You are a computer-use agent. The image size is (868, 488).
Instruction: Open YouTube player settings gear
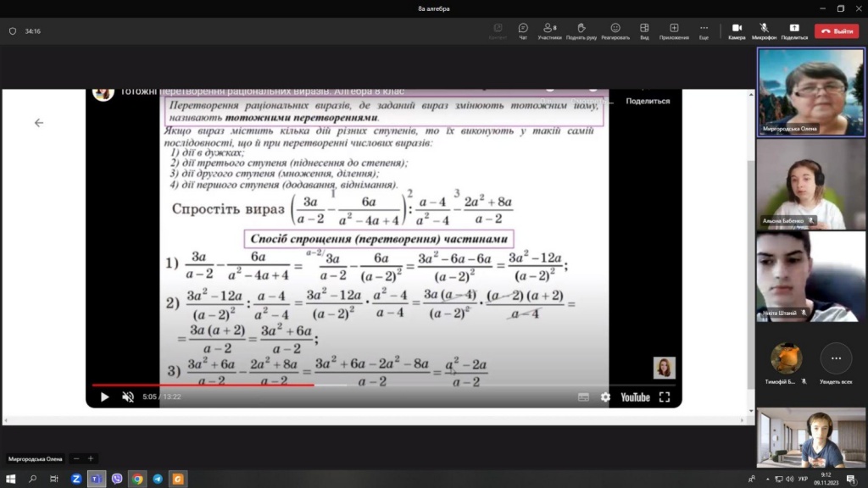(x=605, y=396)
